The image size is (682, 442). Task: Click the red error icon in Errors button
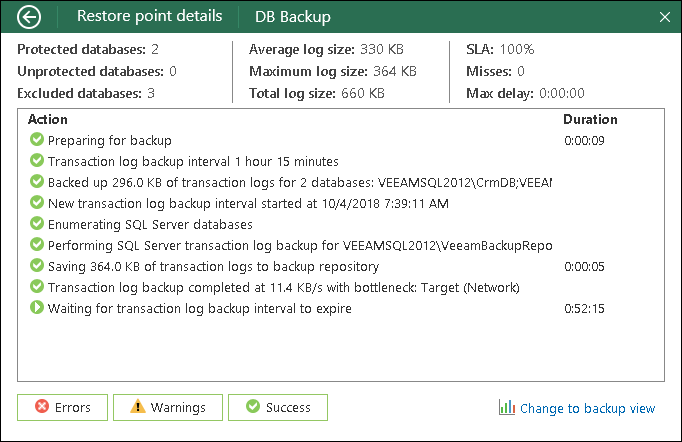point(42,406)
